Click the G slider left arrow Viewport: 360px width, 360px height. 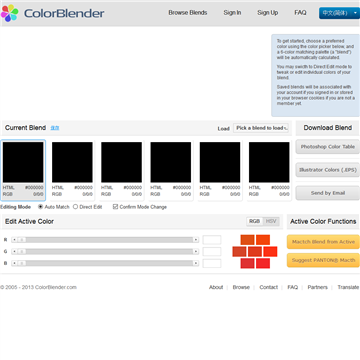tap(14, 251)
